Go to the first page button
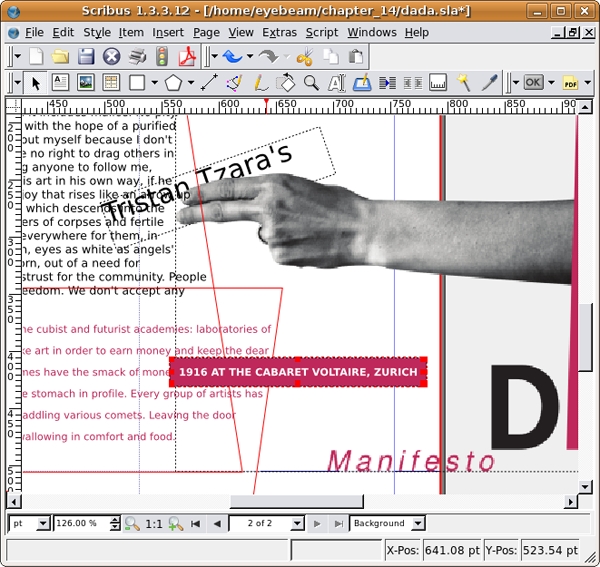The image size is (600, 567). pyautogui.click(x=195, y=523)
